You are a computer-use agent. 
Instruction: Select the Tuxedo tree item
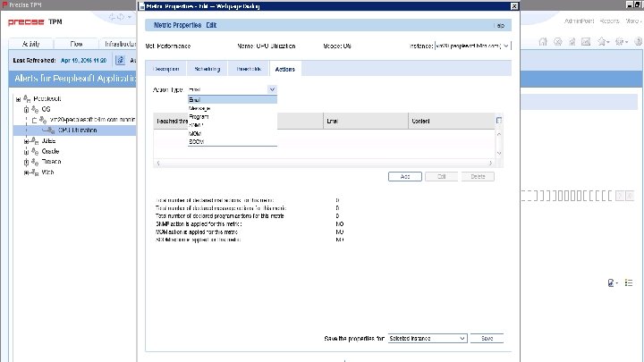(x=51, y=162)
